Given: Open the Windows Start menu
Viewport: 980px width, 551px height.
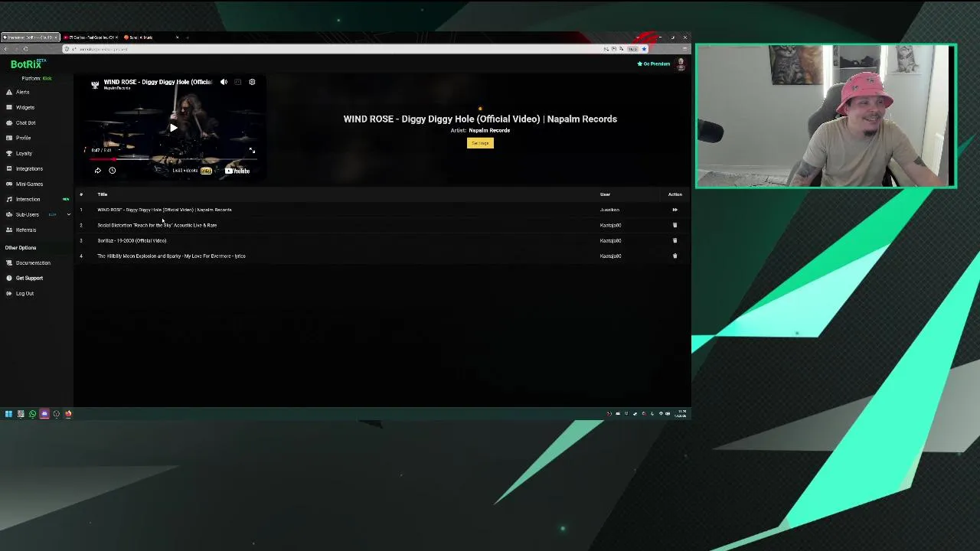Looking at the screenshot, I should (8, 414).
